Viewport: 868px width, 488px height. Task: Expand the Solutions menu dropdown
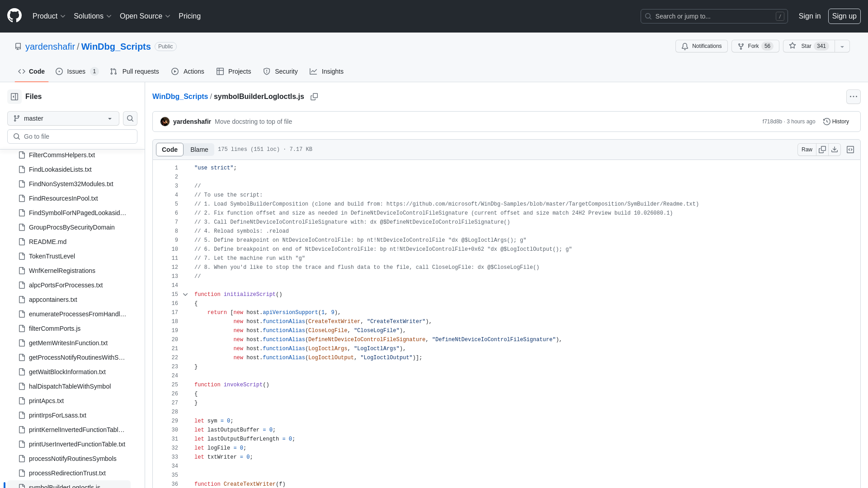92,16
